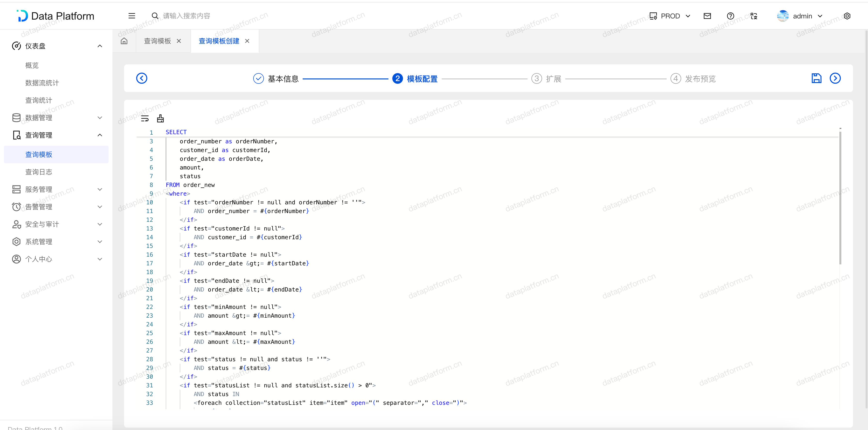Image resolution: width=868 pixels, height=430 pixels.
Task: Open 查询日志 in the sidebar
Action: pos(39,172)
